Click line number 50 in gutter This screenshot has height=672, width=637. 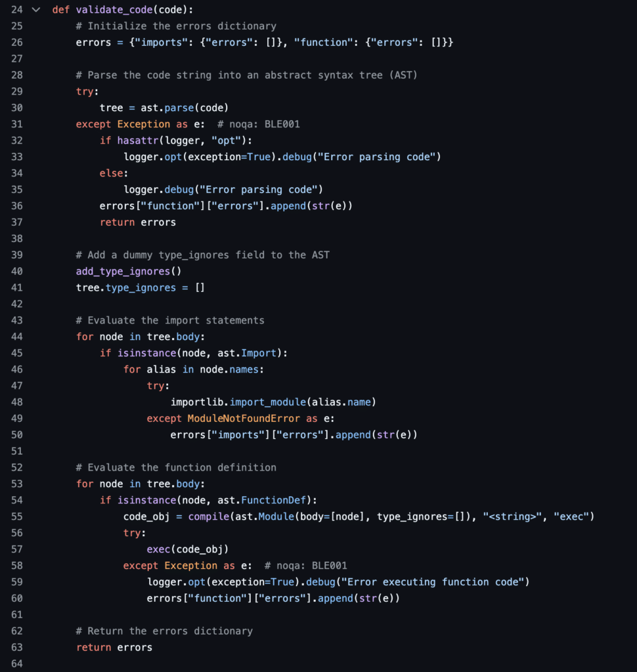coord(16,434)
